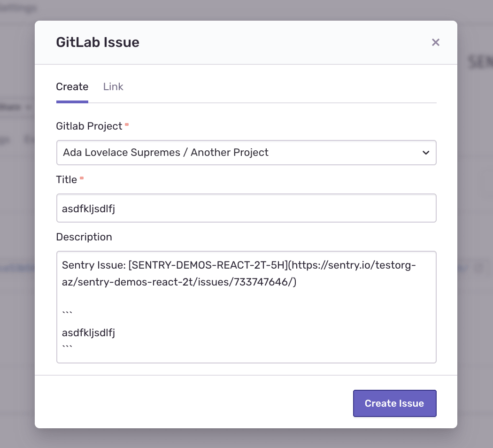Click the Description field label
Image resolution: width=493 pixels, height=448 pixels.
tap(84, 237)
